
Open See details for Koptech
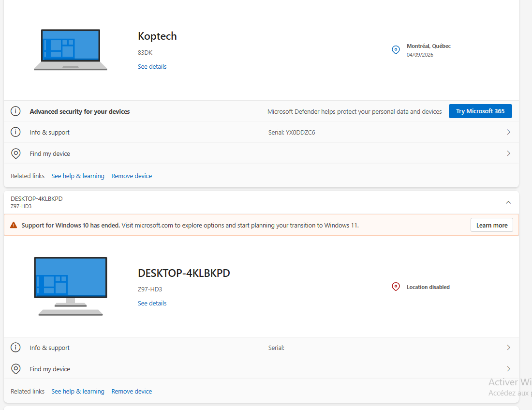(x=152, y=67)
